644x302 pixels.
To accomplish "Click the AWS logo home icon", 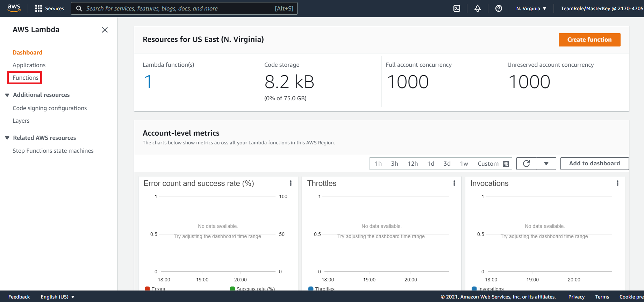I will (x=14, y=8).
